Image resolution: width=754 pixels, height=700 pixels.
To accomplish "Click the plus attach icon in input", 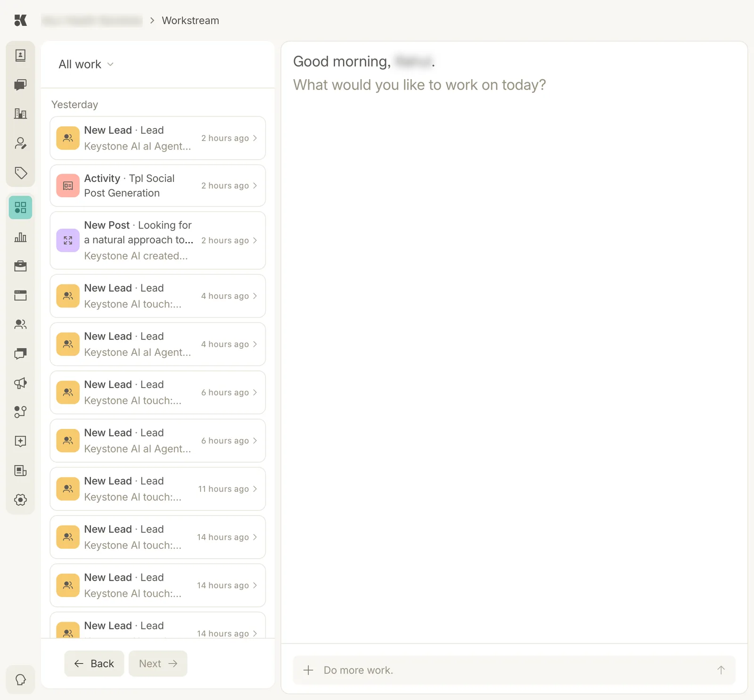I will [308, 670].
